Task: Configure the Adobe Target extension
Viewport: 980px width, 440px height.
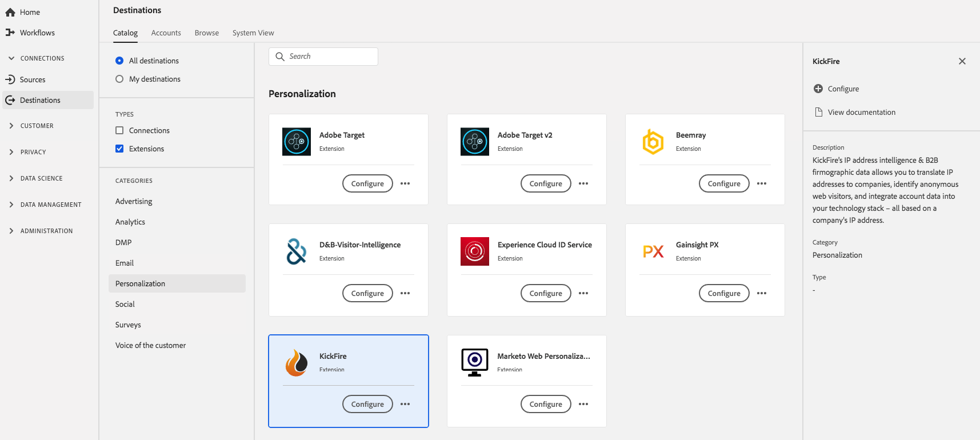Action: point(367,183)
